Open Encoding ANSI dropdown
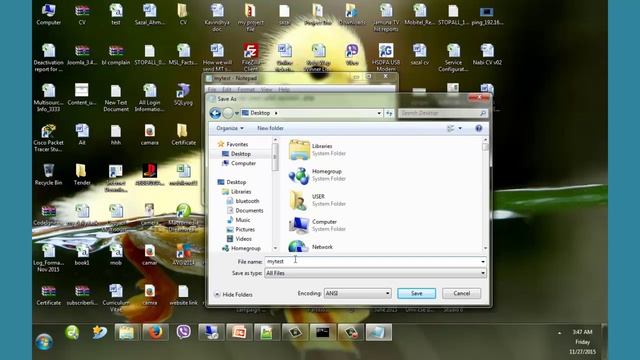The image size is (640, 360). click(x=358, y=293)
